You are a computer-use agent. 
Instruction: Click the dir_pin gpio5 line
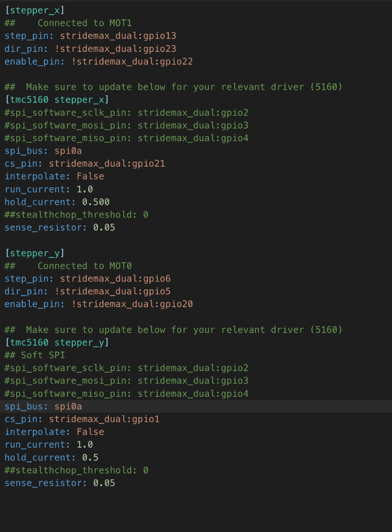88,292
